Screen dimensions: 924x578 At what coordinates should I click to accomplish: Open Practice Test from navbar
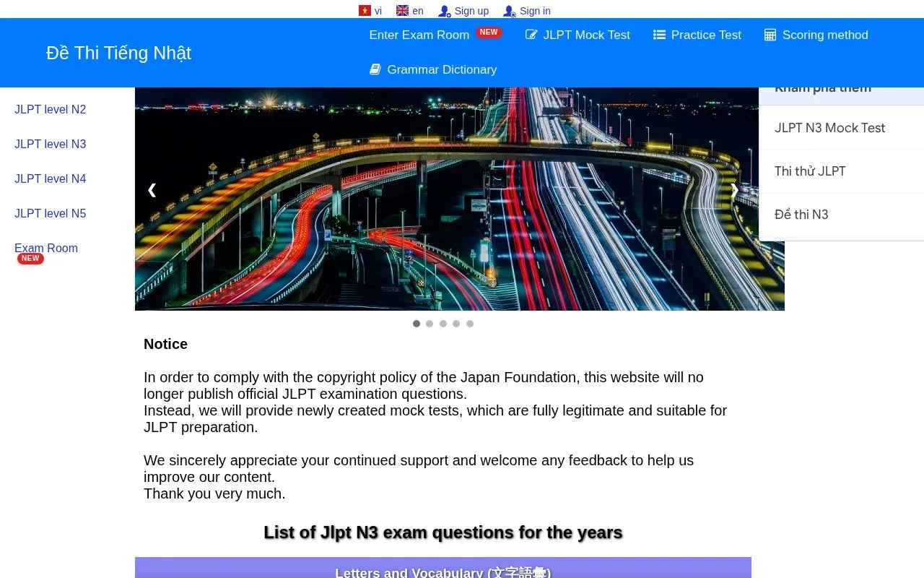697,35
